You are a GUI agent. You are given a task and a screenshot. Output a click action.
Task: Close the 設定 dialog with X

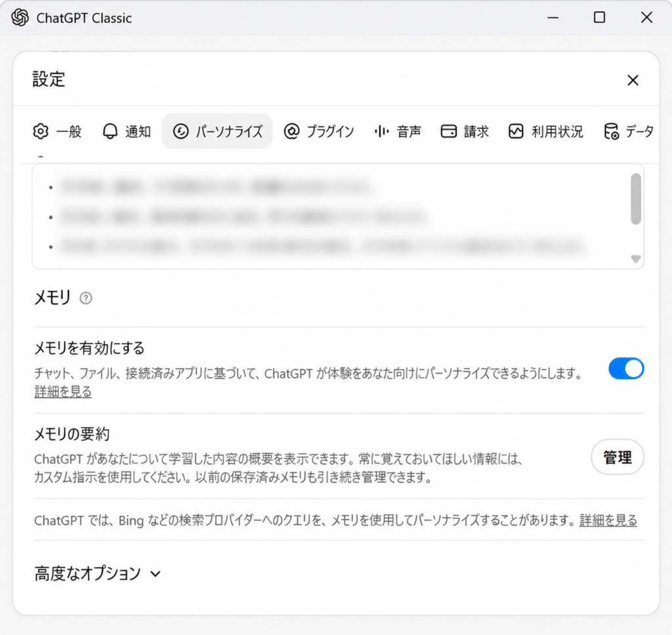pos(633,80)
